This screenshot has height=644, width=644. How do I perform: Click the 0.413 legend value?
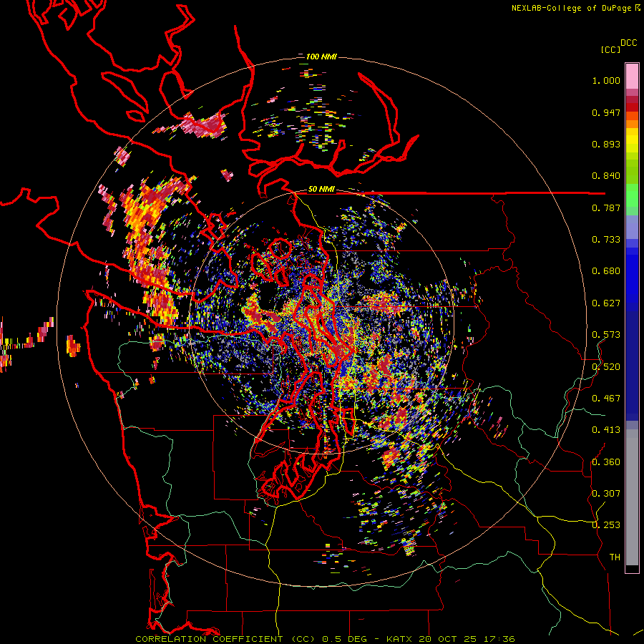click(x=606, y=430)
